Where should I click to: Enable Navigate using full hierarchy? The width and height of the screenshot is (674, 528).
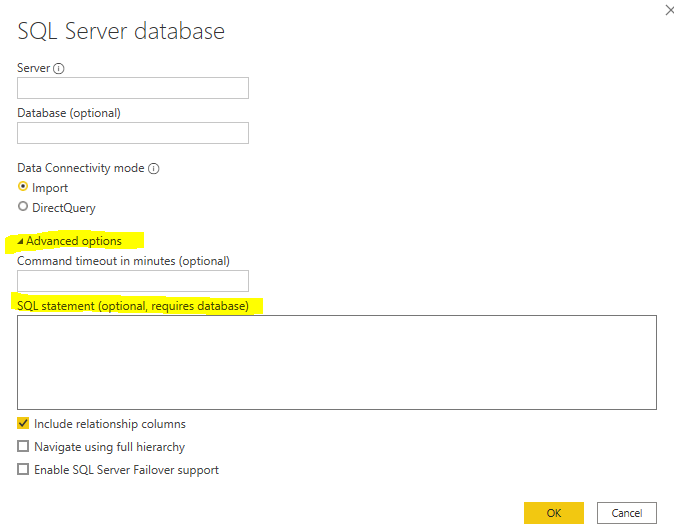pyautogui.click(x=23, y=446)
